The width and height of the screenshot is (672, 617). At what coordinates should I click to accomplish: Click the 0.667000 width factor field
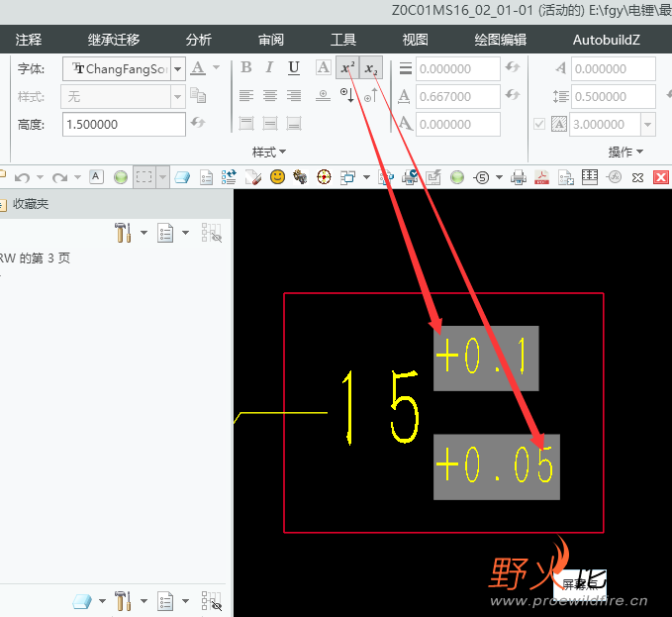click(457, 96)
